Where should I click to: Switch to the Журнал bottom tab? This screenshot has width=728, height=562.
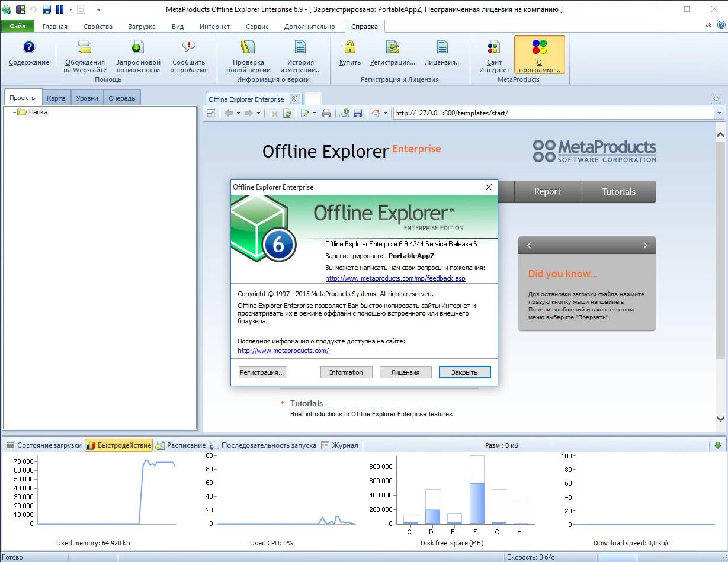(x=340, y=445)
